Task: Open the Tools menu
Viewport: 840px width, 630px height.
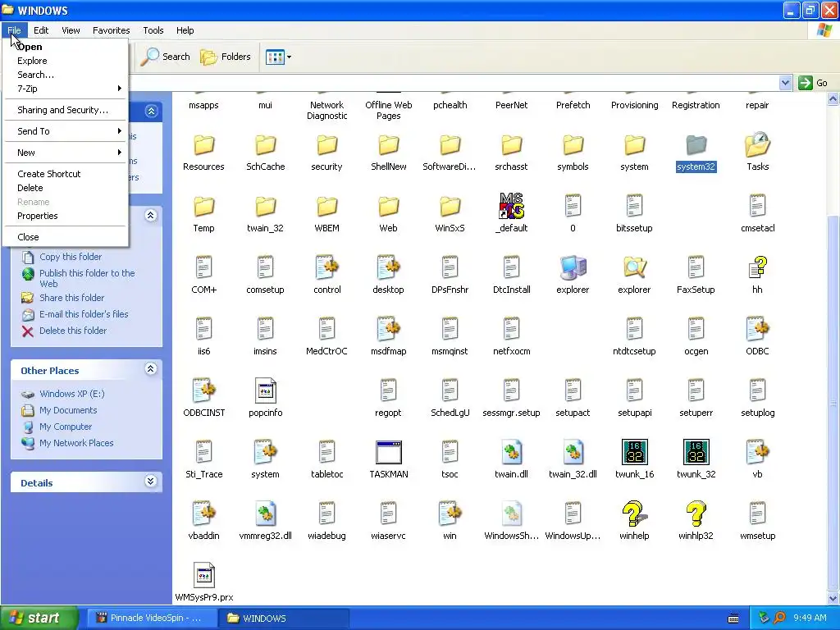Action: [x=153, y=30]
